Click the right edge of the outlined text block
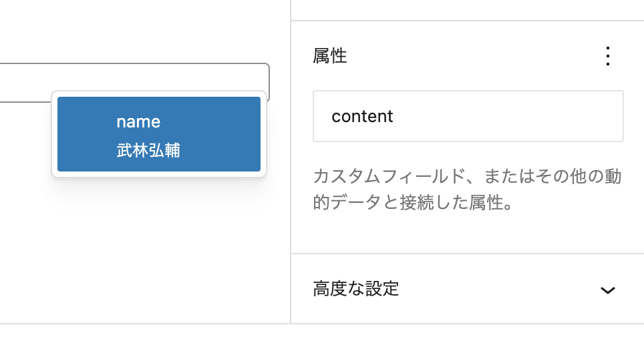The width and height of the screenshot is (644, 347). point(269,80)
